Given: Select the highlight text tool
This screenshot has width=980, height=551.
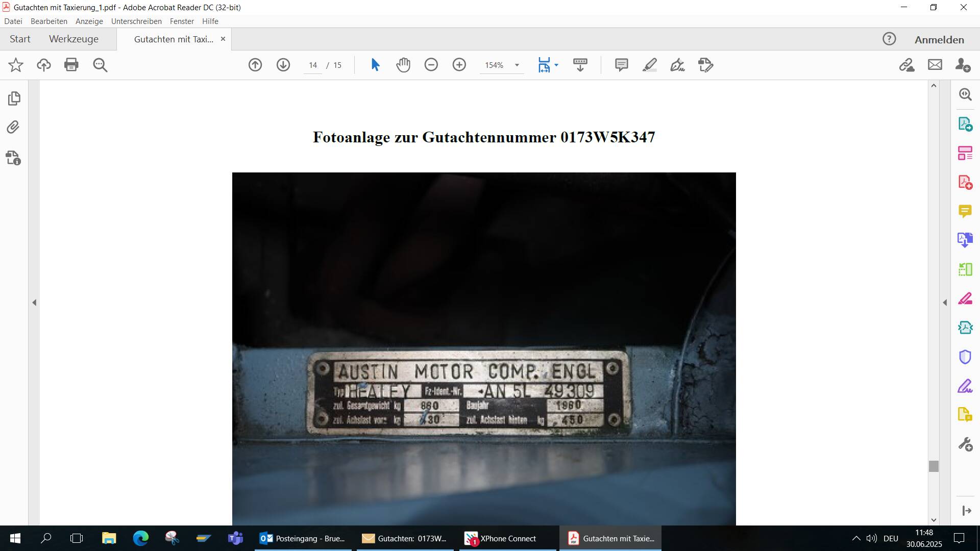Looking at the screenshot, I should point(649,65).
